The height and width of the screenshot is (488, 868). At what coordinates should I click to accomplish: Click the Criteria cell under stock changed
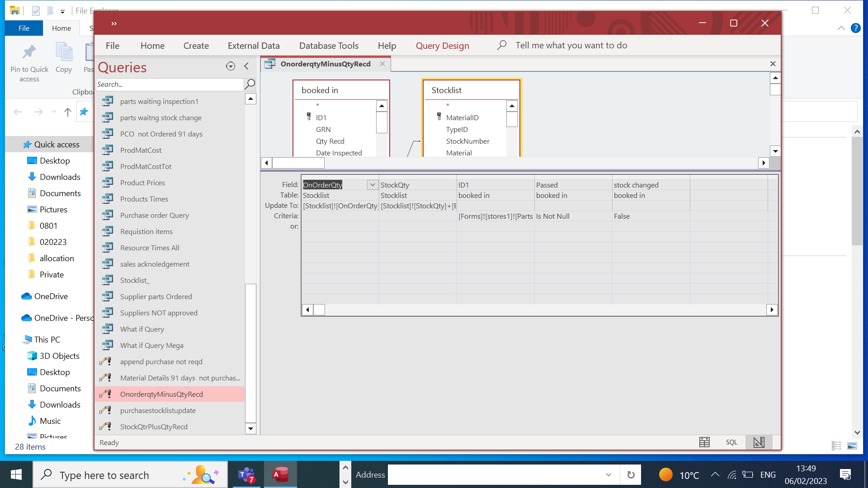click(650, 216)
